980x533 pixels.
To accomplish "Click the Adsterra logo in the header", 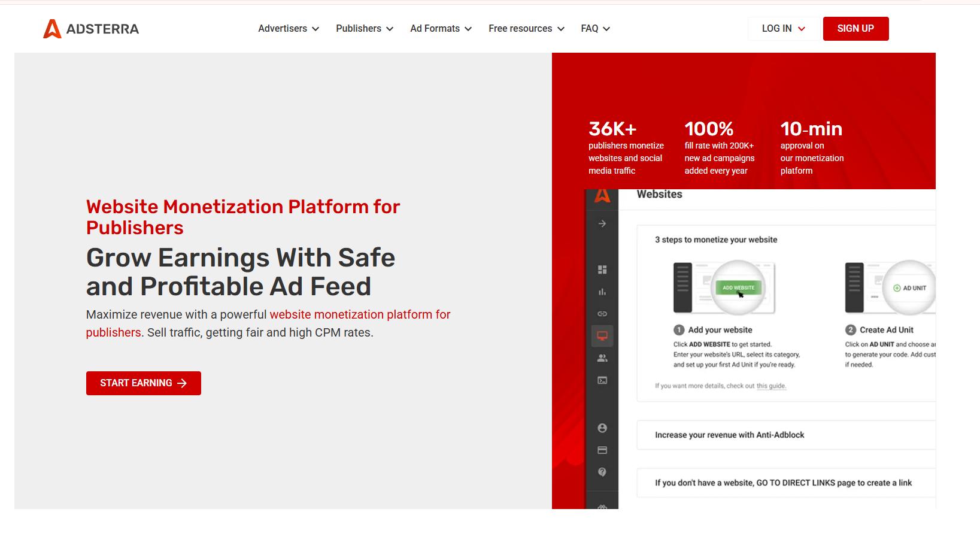I will tap(91, 29).
